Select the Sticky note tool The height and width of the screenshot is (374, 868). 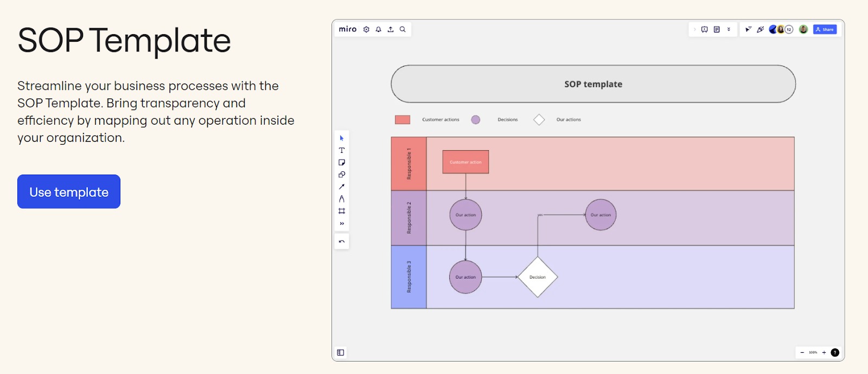[342, 163]
